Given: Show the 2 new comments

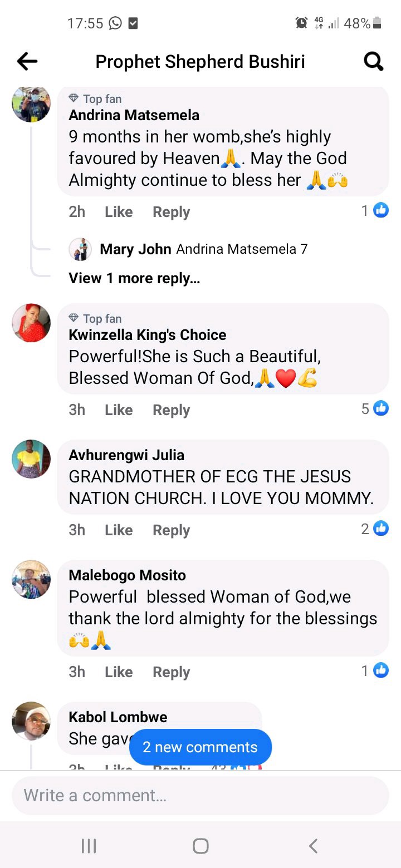Looking at the screenshot, I should 200,747.
